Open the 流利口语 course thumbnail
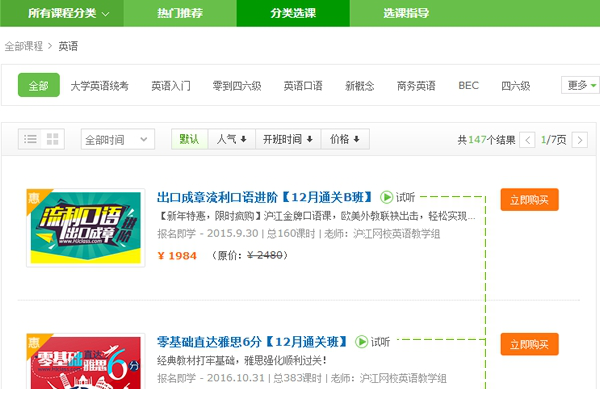600x404 pixels. pyautogui.click(x=85, y=226)
